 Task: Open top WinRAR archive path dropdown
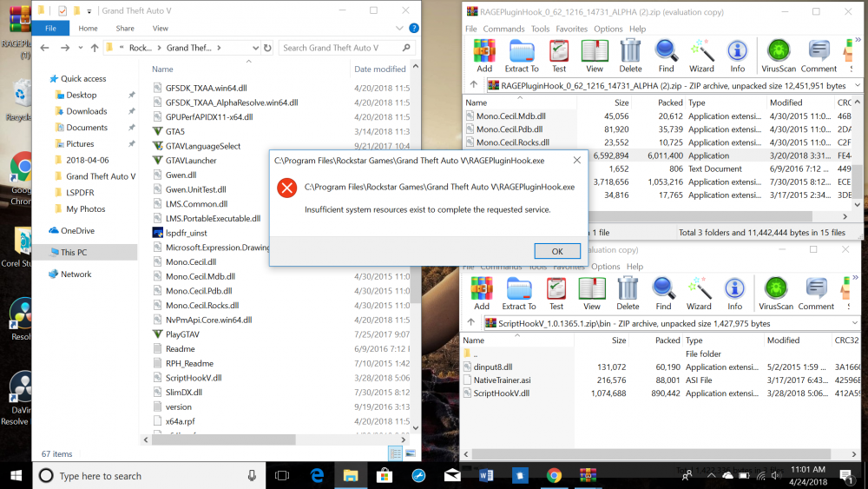[x=857, y=85]
